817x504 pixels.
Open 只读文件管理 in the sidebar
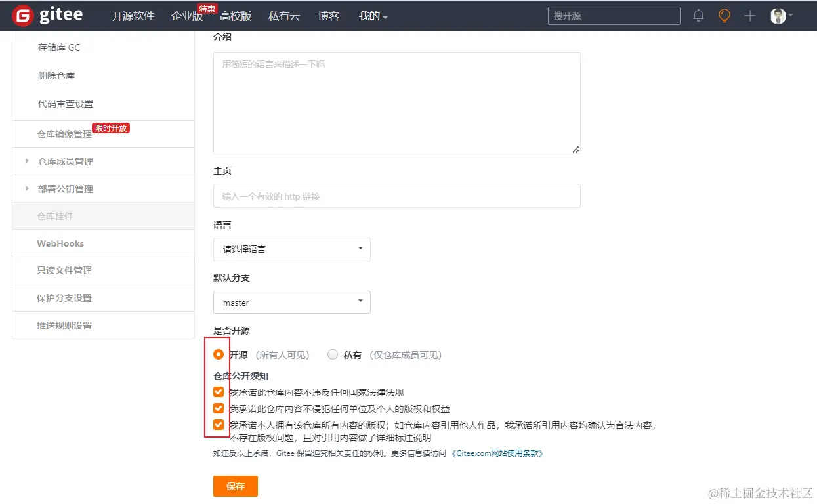point(64,270)
